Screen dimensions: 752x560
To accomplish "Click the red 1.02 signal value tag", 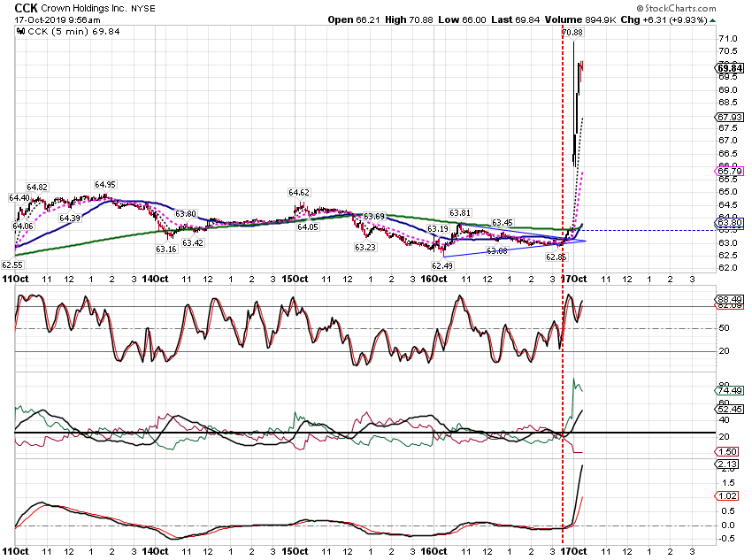I will pyautogui.click(x=727, y=496).
